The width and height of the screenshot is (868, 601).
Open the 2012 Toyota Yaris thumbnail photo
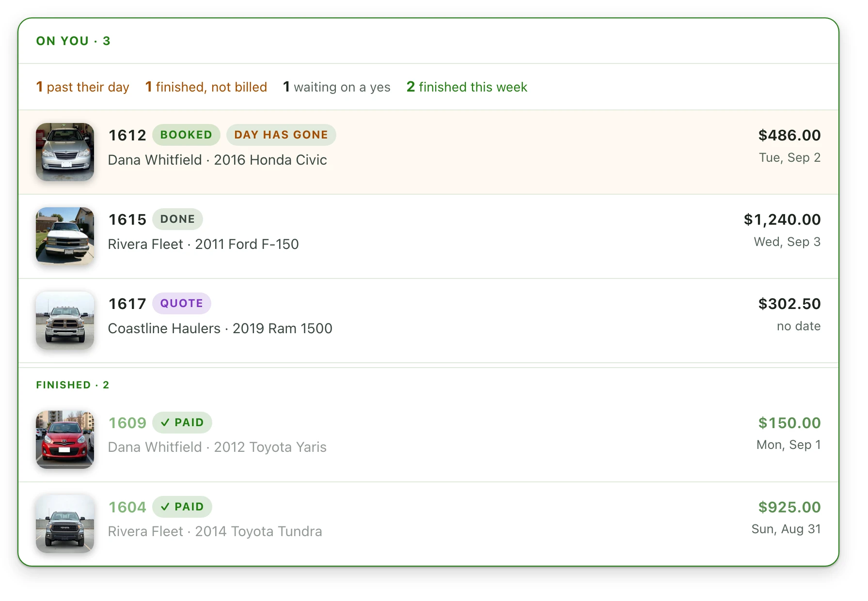(x=65, y=439)
